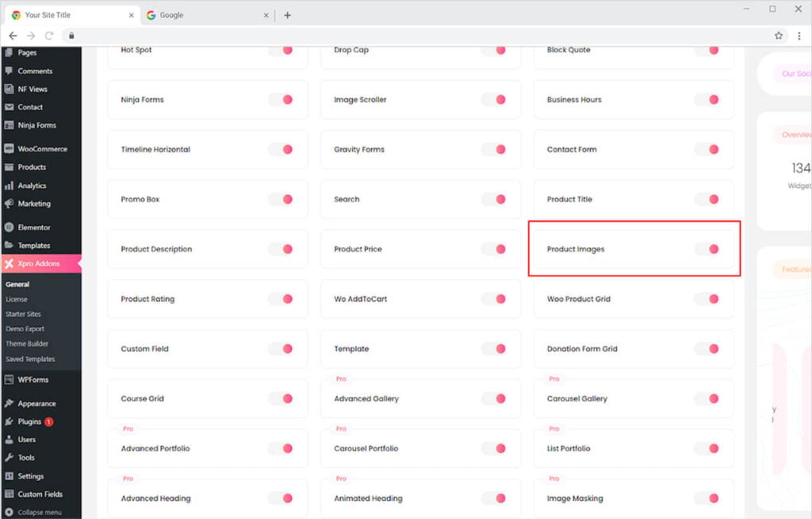Click the browser reload icon

pos(49,36)
